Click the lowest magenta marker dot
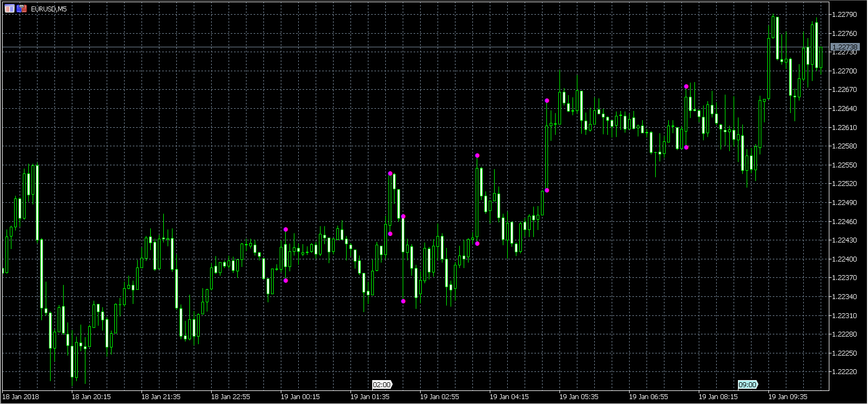Screen dimensions: 868x404 [x=403, y=301]
